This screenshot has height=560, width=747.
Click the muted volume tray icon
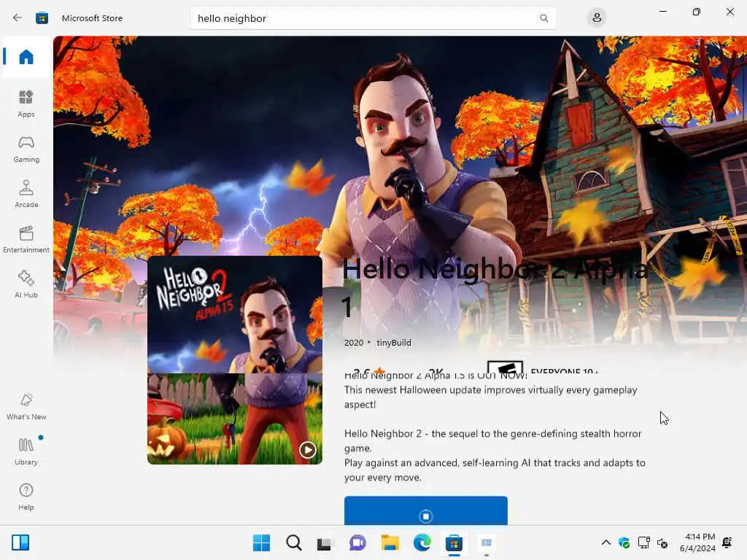662,542
